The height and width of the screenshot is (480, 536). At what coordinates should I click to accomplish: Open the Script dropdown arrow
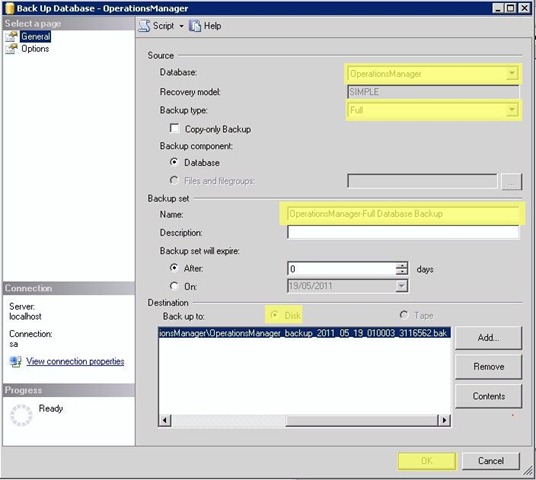pyautogui.click(x=182, y=26)
